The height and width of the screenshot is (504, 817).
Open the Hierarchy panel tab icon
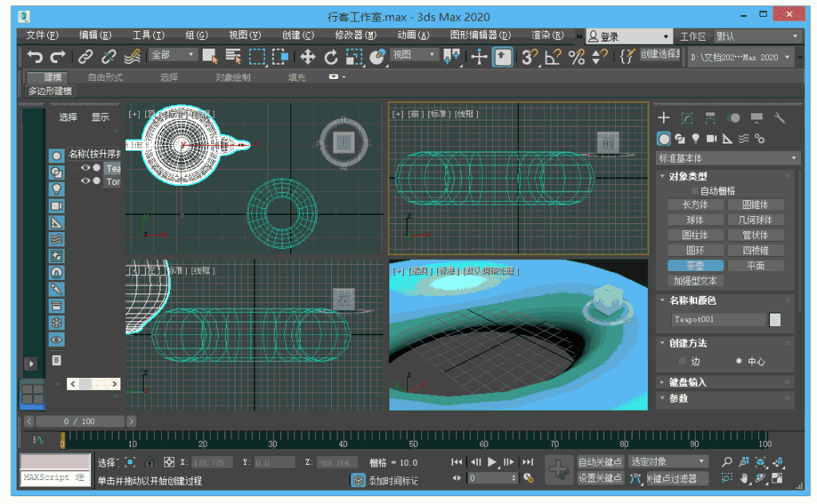coord(710,118)
